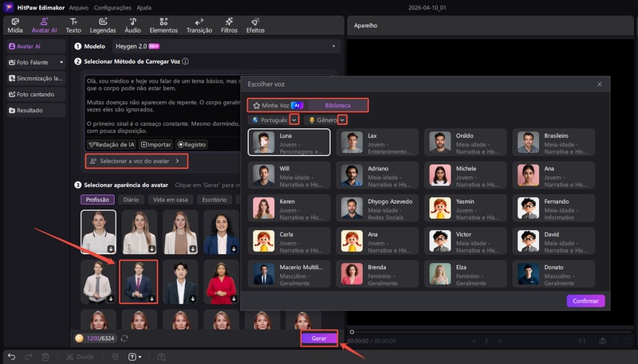Open the Modelo Heygen 2.0 dropdown
Image resolution: width=638 pixels, height=364 pixels.
[226, 47]
